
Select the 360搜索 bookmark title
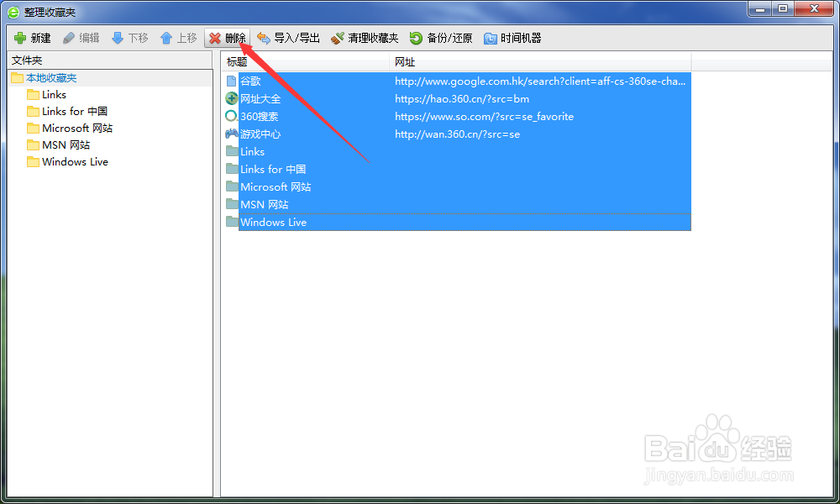point(260,116)
